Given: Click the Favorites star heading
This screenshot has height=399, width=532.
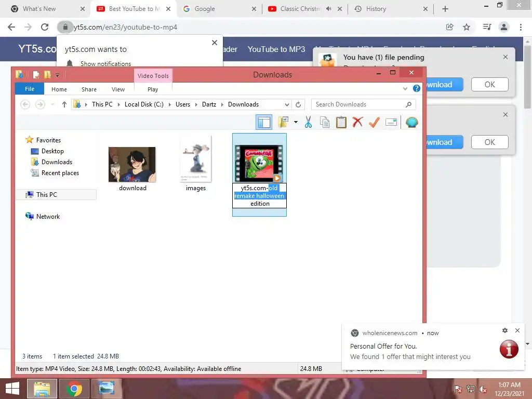Looking at the screenshot, I should [48, 140].
